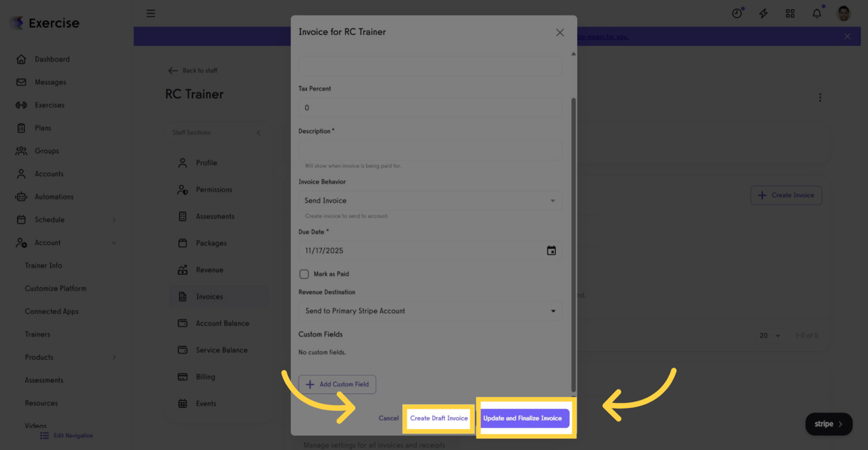The height and width of the screenshot is (450, 868).
Task: Create a draft invoice
Action: pos(439,418)
